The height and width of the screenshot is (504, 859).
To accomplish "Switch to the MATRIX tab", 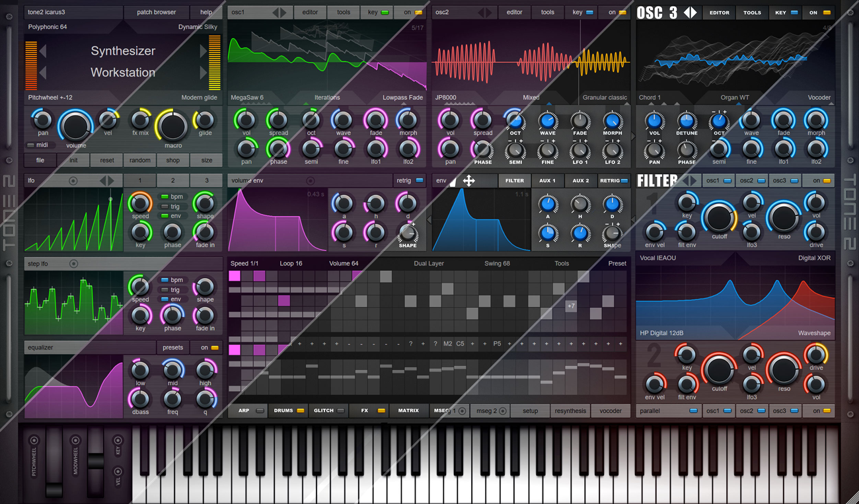I will pyautogui.click(x=408, y=410).
